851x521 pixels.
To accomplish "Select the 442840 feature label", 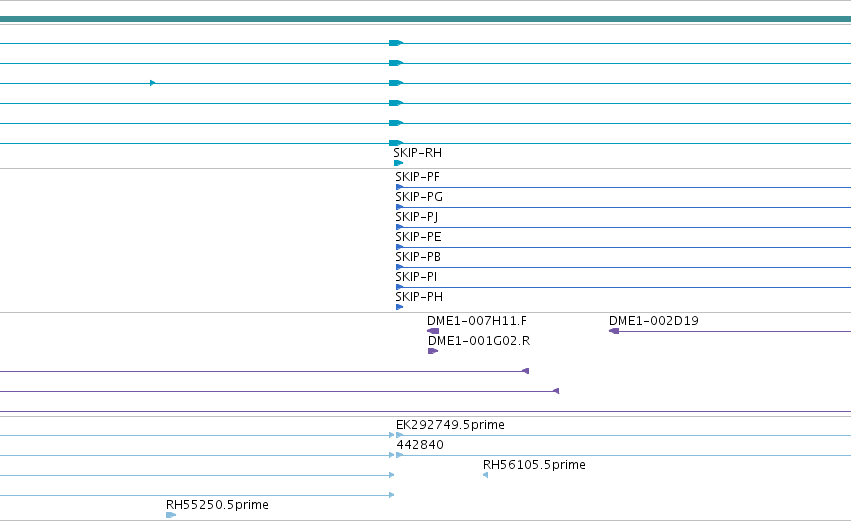I will tap(420, 445).
